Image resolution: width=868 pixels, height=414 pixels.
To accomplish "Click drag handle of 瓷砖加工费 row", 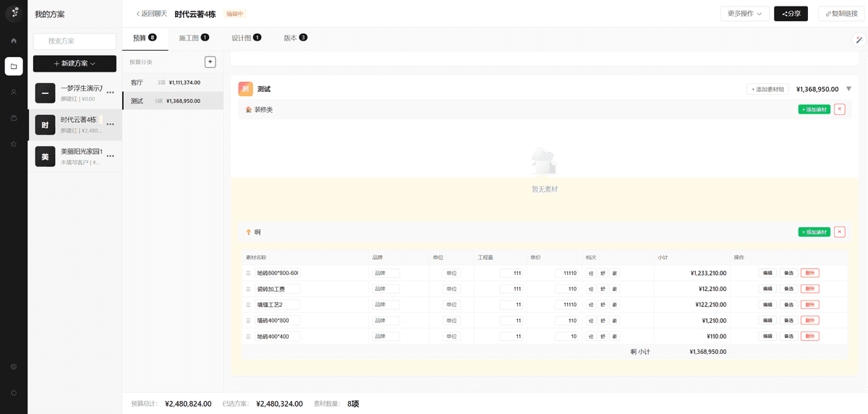I will 248,289.
